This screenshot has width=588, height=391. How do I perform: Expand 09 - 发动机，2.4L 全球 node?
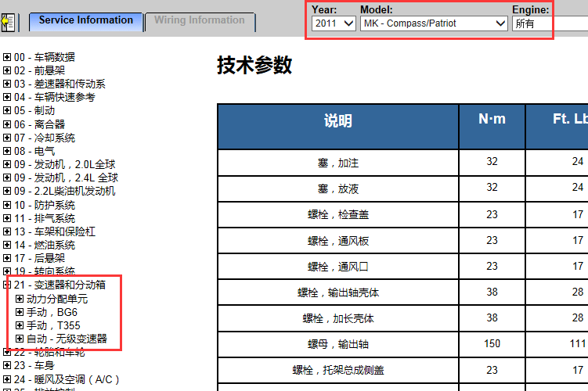pos(7,178)
